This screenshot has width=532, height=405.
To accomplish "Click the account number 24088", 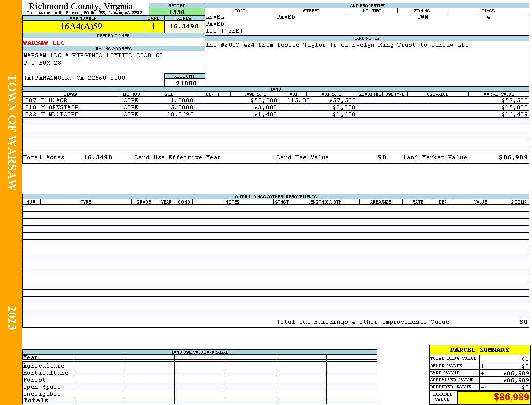I will pos(186,83).
